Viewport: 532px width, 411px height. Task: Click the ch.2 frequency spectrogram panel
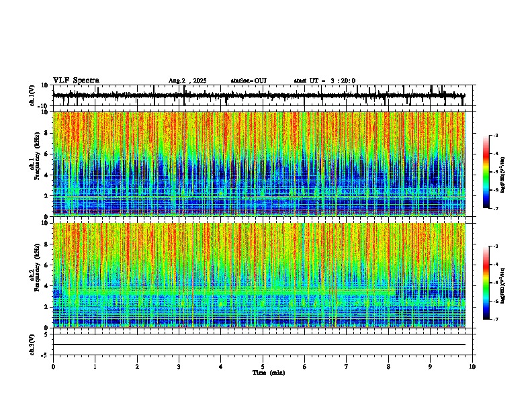pyautogui.click(x=259, y=275)
